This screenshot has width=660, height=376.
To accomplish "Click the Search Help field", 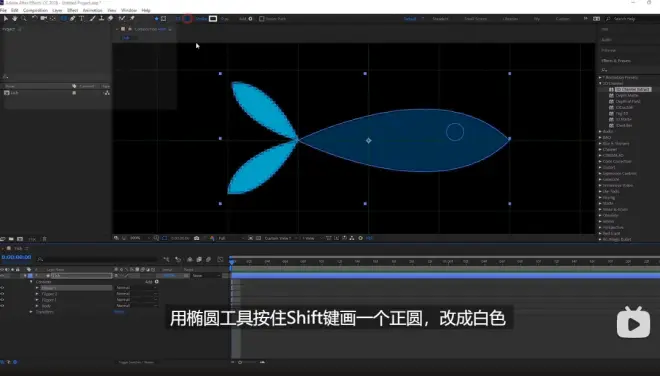I will 633,19.
